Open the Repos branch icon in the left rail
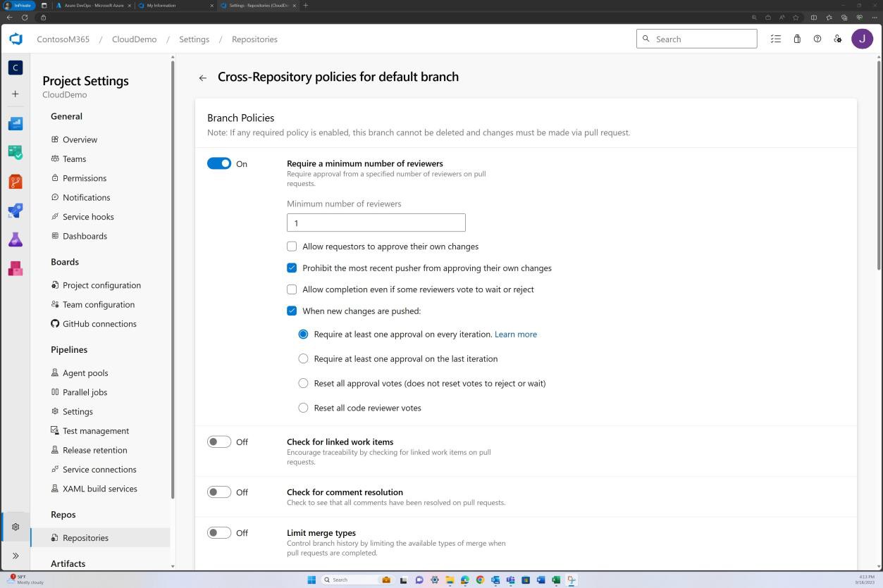This screenshot has width=883, height=588. 15,181
